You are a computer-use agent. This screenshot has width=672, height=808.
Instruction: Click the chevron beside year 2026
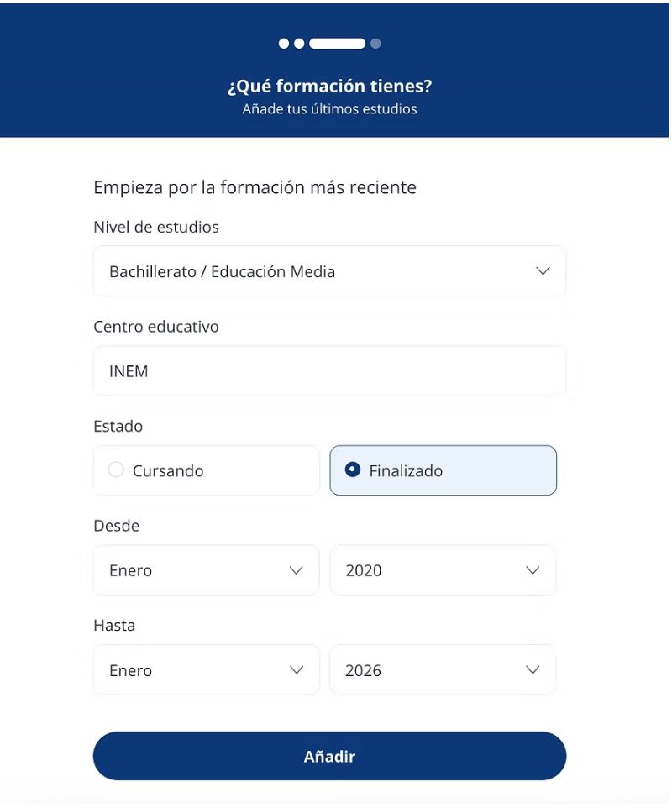533,670
